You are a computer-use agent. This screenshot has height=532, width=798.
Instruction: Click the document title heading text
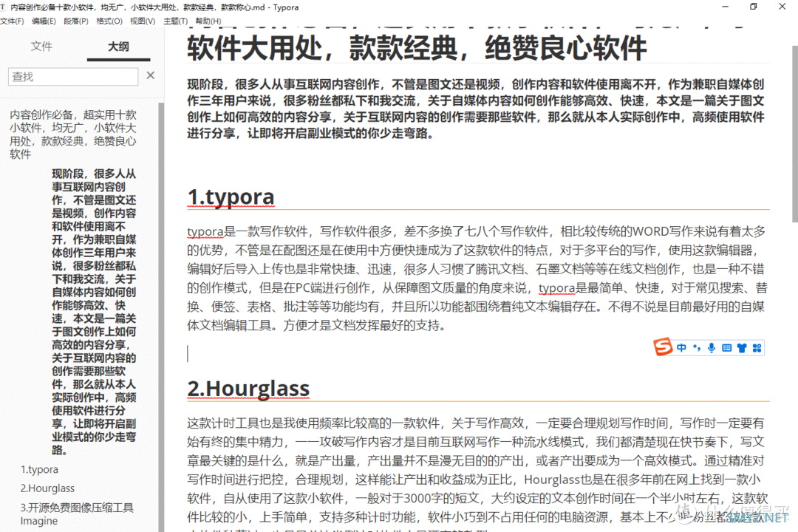pos(417,47)
